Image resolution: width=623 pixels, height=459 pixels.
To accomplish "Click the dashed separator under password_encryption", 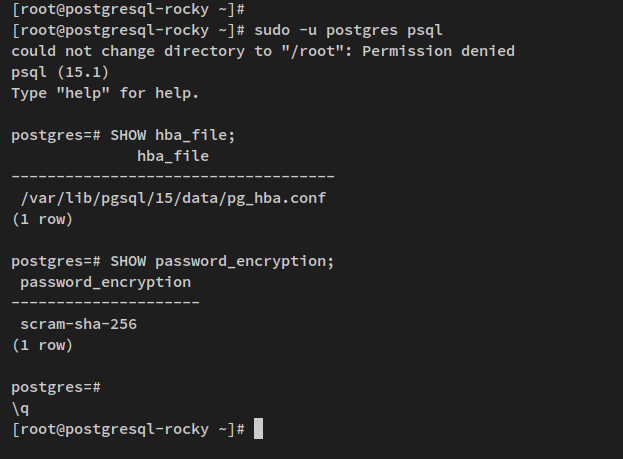I will [105, 302].
